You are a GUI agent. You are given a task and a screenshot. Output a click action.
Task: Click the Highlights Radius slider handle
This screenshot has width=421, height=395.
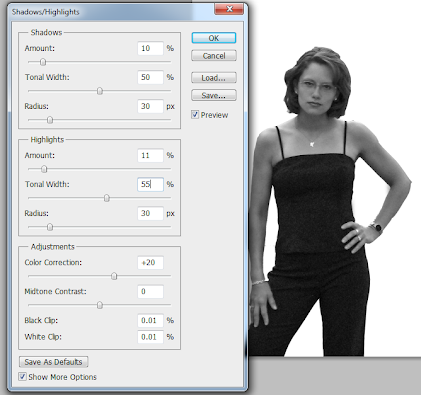[50, 227]
